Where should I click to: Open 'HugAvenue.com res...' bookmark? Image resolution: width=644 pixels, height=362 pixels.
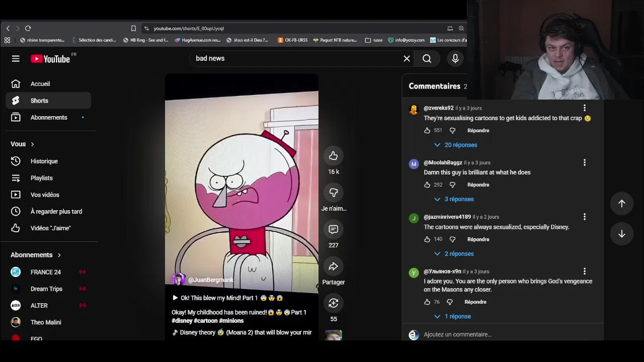(198, 40)
